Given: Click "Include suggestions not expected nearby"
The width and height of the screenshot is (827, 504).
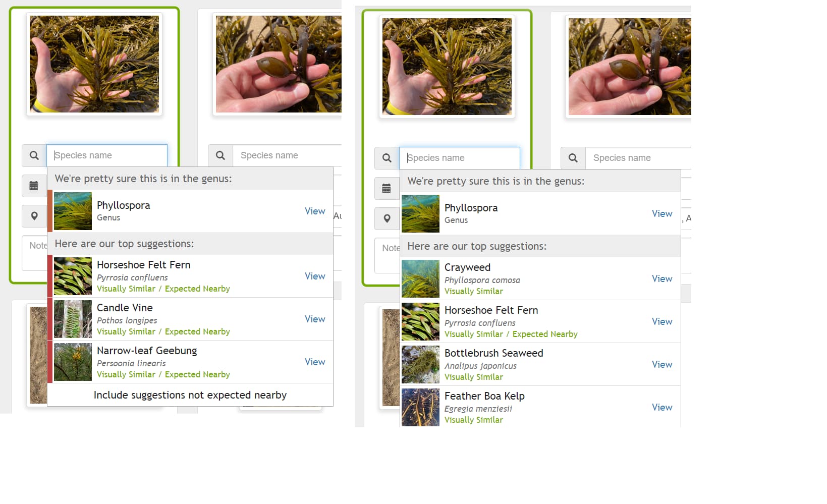Looking at the screenshot, I should 190,395.
